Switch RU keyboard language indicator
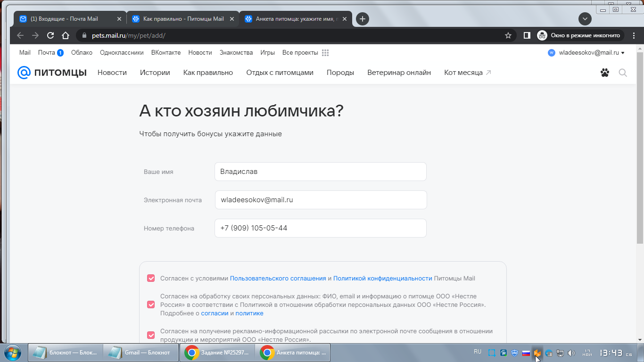The width and height of the screenshot is (644, 362). 478,352
